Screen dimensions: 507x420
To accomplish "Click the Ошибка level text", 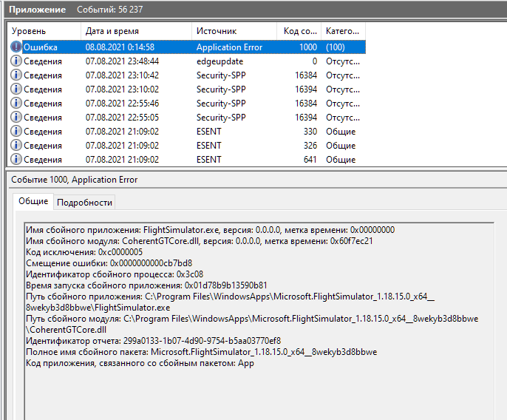I will 41,47.
